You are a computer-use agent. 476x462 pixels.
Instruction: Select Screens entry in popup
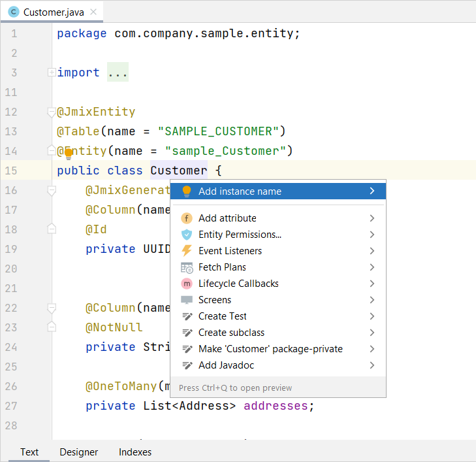[x=278, y=300]
